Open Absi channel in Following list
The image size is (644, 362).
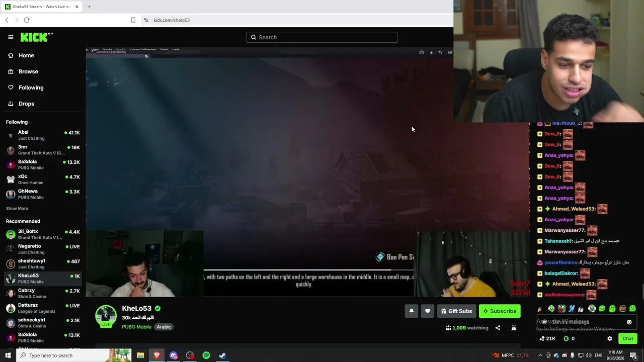point(43,135)
